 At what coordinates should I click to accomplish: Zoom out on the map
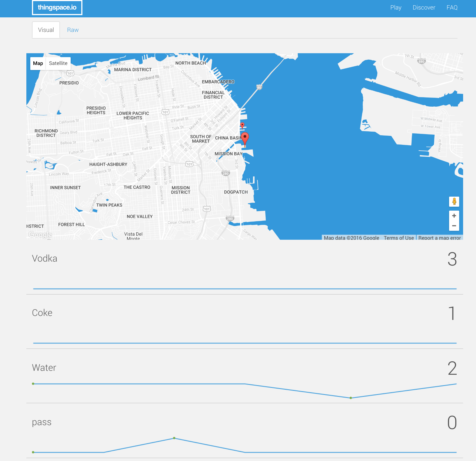pos(454,226)
